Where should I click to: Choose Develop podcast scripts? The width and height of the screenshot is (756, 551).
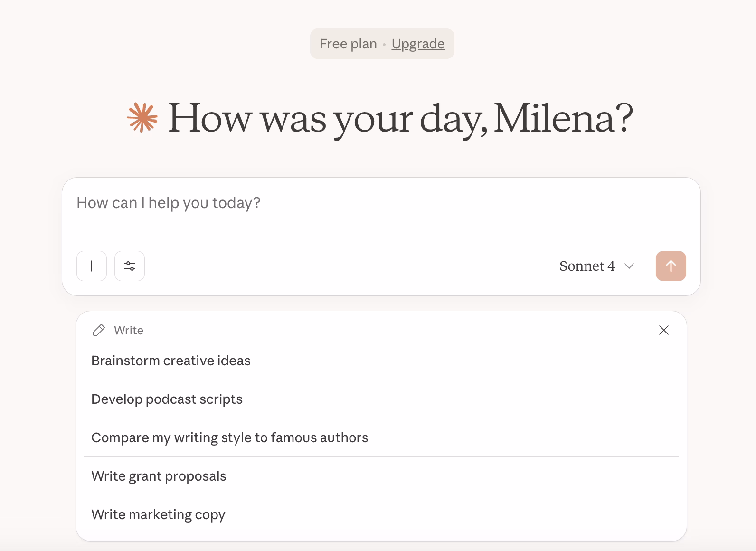tap(167, 399)
